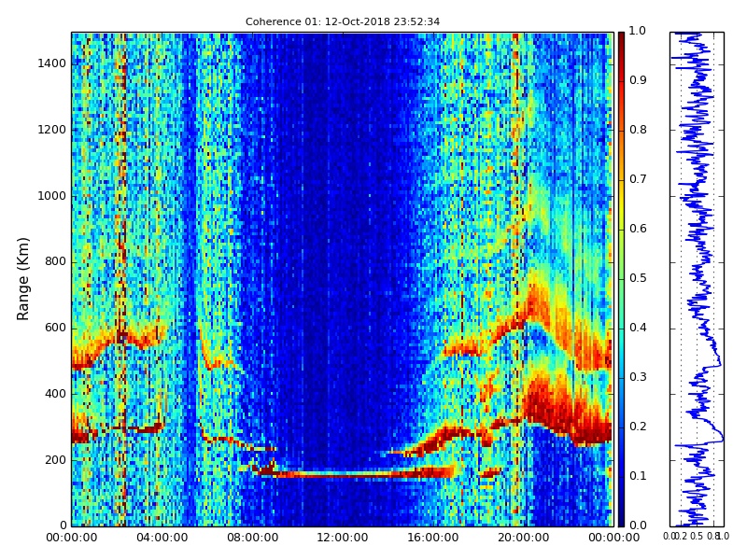Click the 16:00:00 time axis label
747x560 pixels.
pos(433,538)
